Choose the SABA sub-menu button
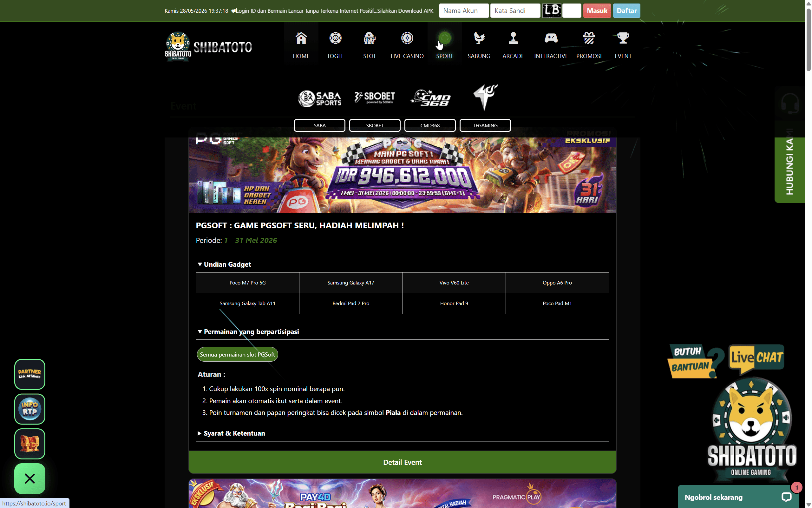 (x=319, y=125)
